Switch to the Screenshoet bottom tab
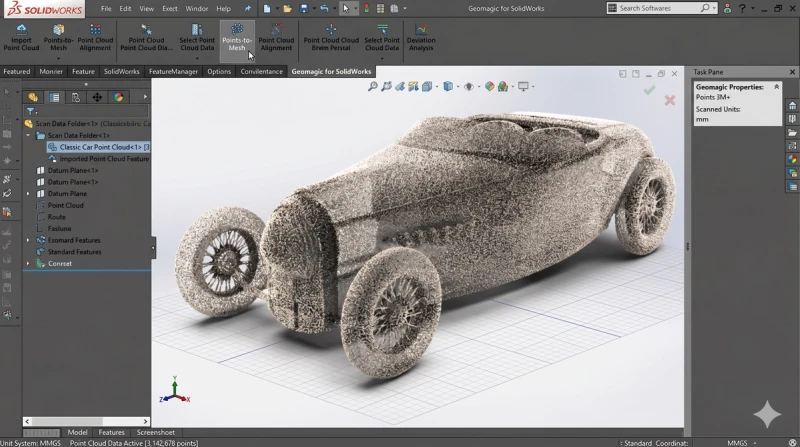 coord(156,432)
